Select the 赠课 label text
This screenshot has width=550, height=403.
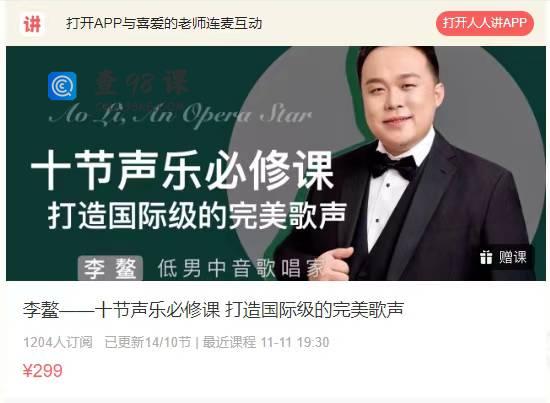point(512,257)
